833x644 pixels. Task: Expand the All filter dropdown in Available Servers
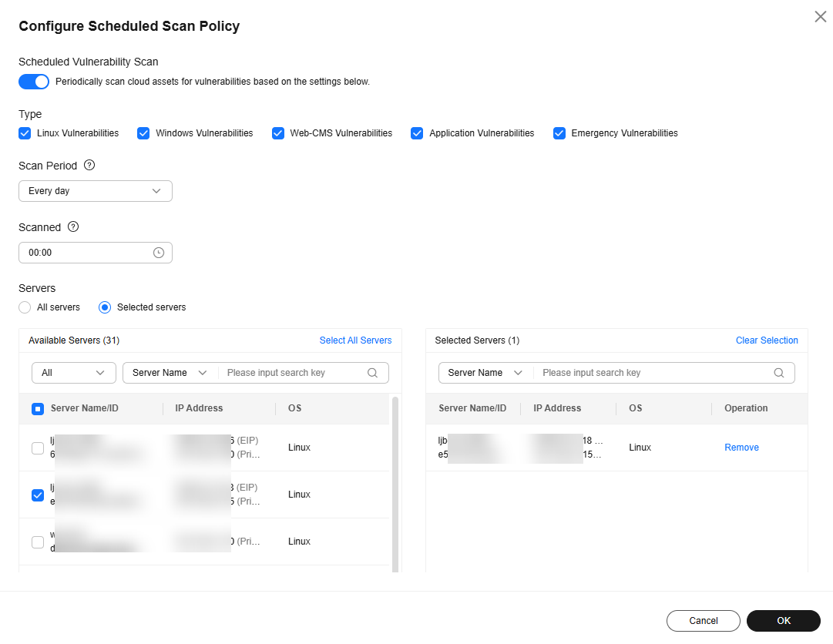click(73, 373)
